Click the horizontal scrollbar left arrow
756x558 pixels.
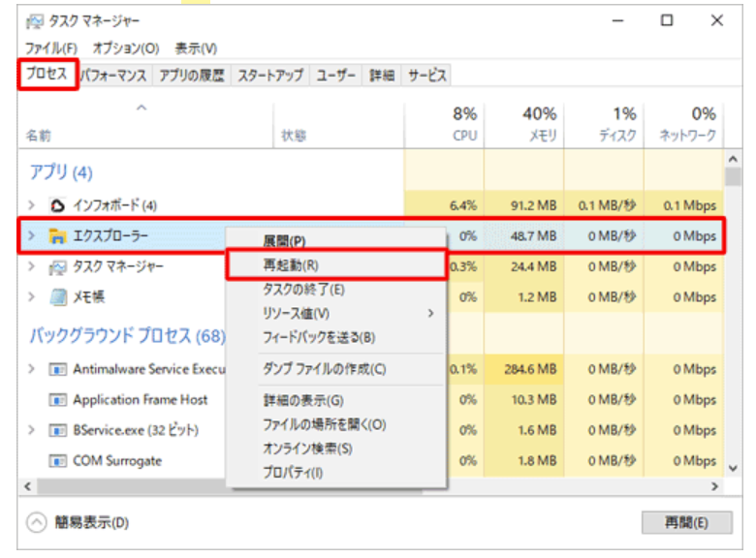click(x=28, y=486)
